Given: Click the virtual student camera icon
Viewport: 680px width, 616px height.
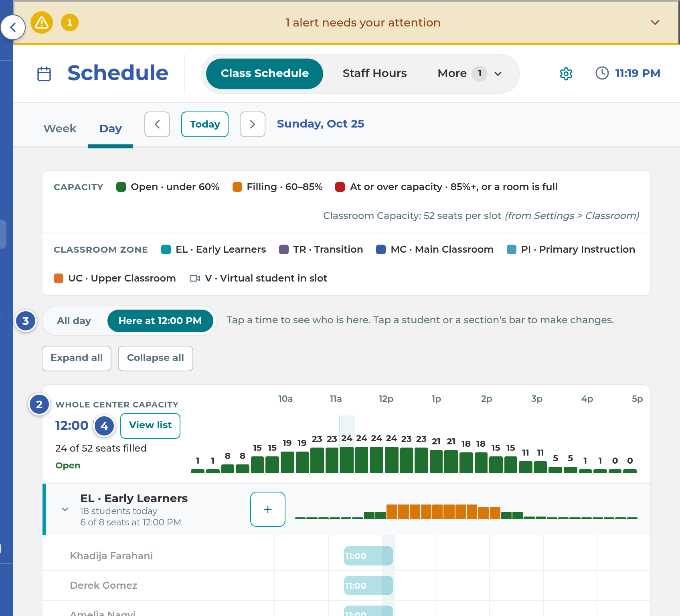Looking at the screenshot, I should click(195, 278).
